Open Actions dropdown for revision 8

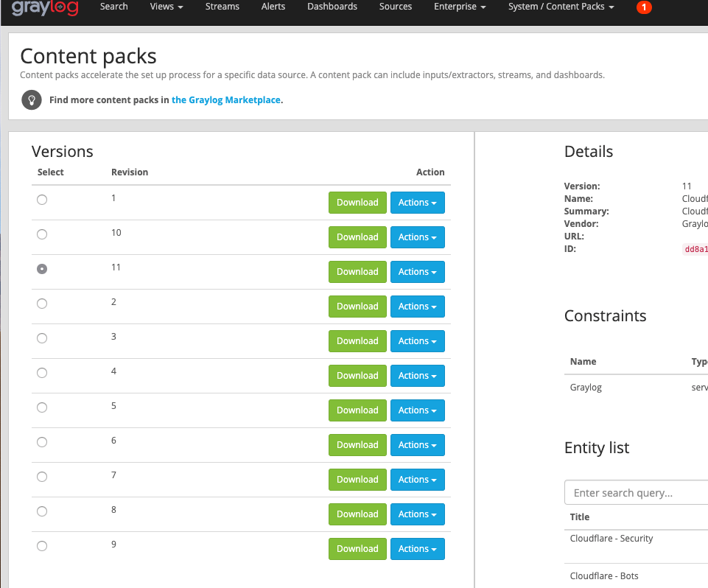pyautogui.click(x=417, y=514)
